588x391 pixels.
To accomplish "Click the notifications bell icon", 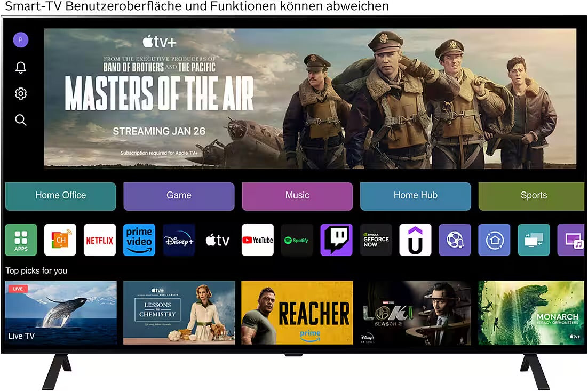I will 21,67.
